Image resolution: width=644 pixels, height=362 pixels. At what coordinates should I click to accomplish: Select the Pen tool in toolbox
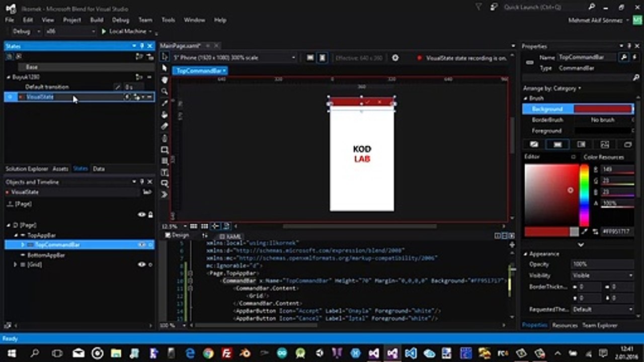click(165, 138)
